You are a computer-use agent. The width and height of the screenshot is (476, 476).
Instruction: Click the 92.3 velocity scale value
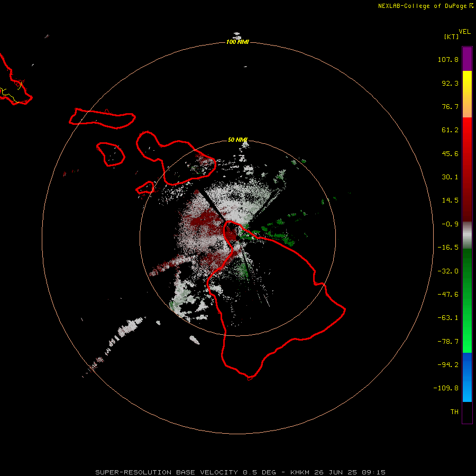[x=450, y=83]
